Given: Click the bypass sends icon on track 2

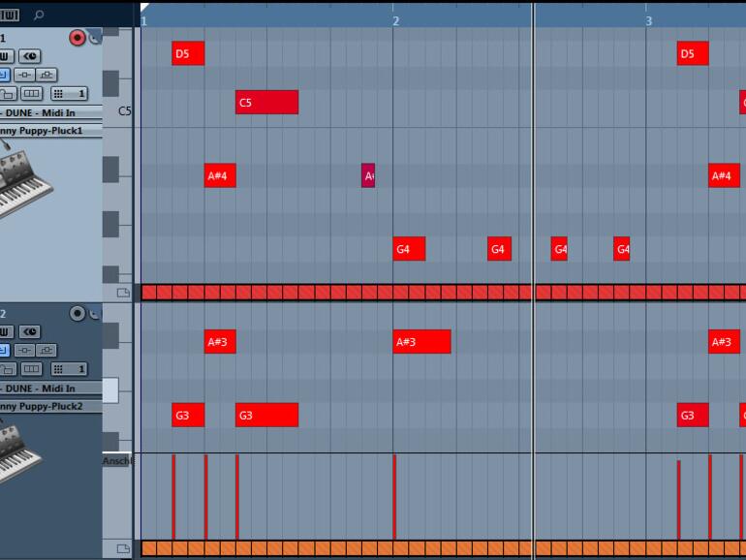Looking at the screenshot, I should (x=47, y=350).
